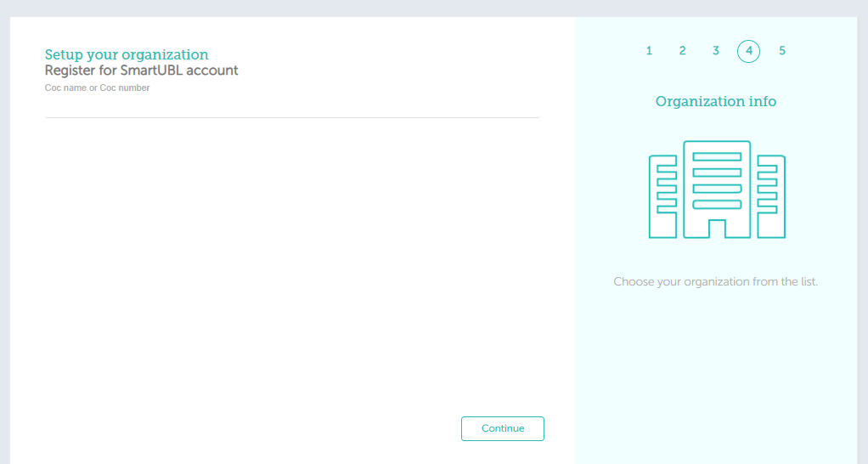This screenshot has height=464, width=868.
Task: Click the top window bar of the center tower
Action: pyautogui.click(x=717, y=157)
